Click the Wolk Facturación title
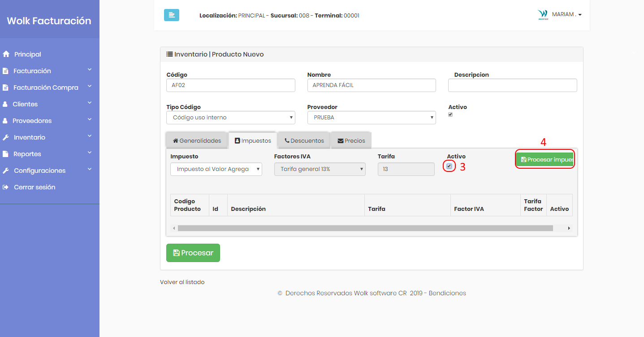 click(49, 21)
